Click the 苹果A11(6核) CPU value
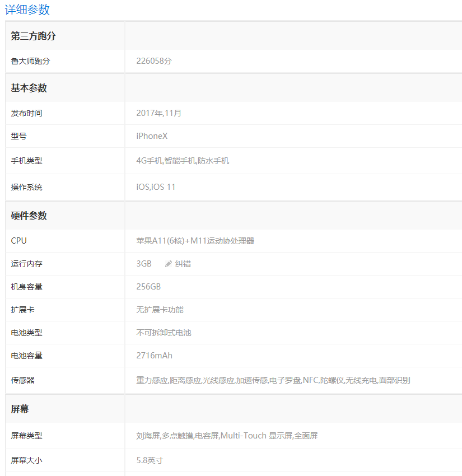 click(160, 241)
